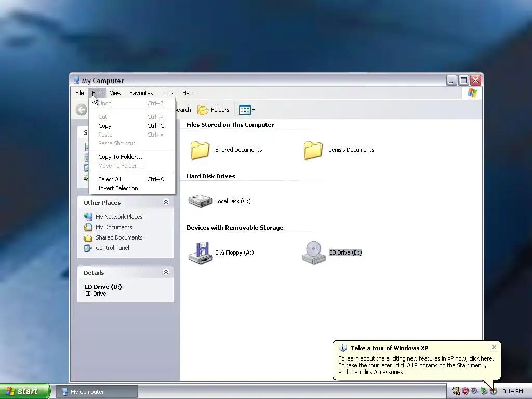Minimize the My Computer window
Image resolution: width=532 pixels, height=399 pixels.
point(451,81)
